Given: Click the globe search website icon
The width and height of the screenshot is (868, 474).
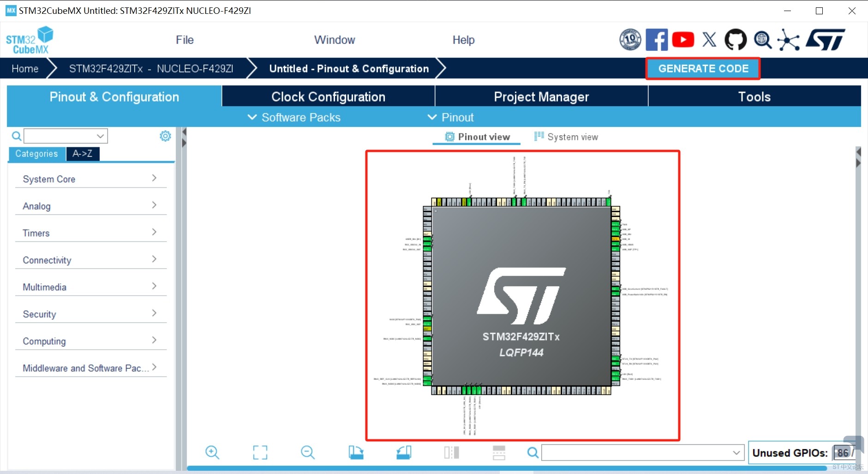Looking at the screenshot, I should click(x=762, y=40).
